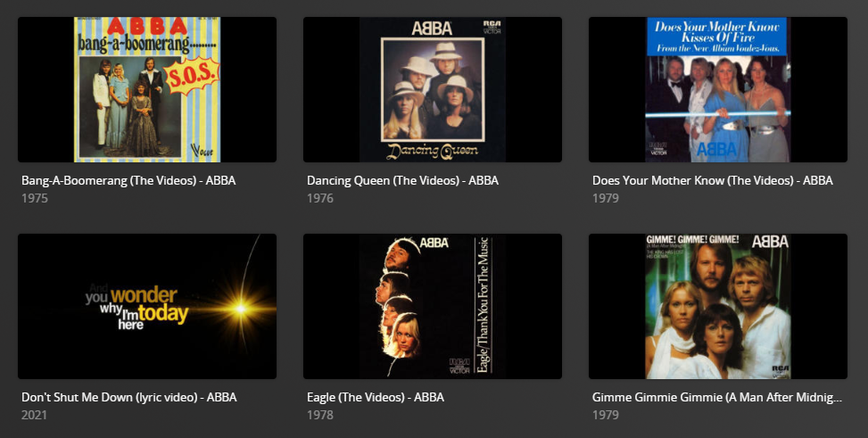868x438 pixels.
Task: Select the Gimme! Gimme! Gimme! cover thumbnail
Action: click(x=718, y=306)
